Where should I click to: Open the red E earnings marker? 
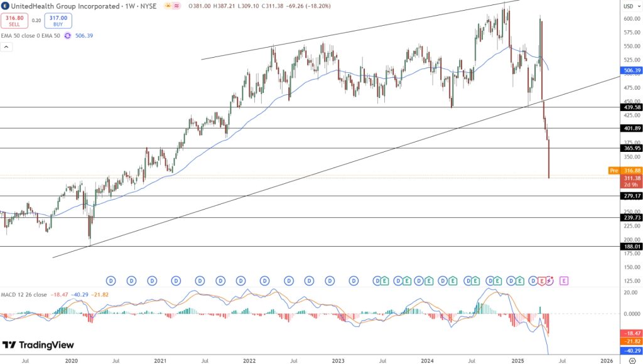click(542, 281)
